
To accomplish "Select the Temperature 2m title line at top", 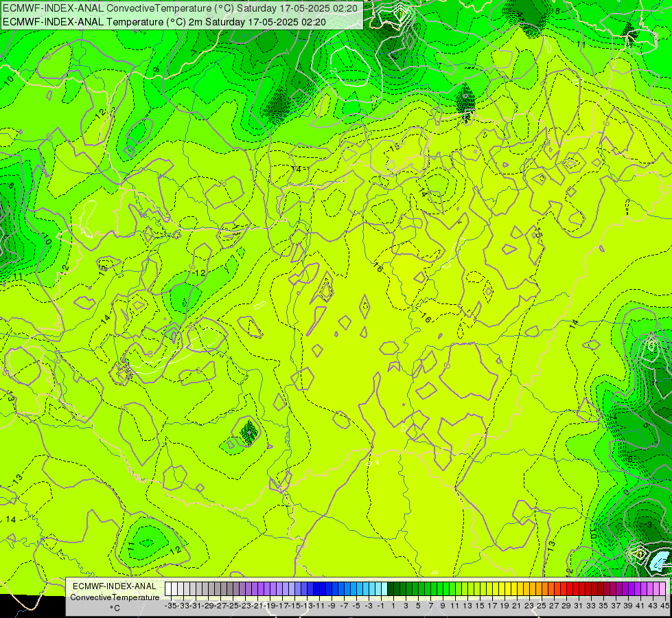I will tap(164, 22).
